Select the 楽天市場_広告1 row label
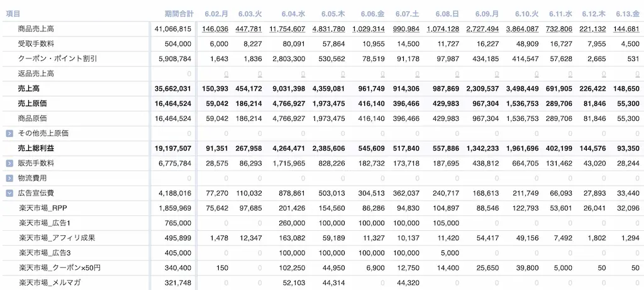 click(45, 223)
